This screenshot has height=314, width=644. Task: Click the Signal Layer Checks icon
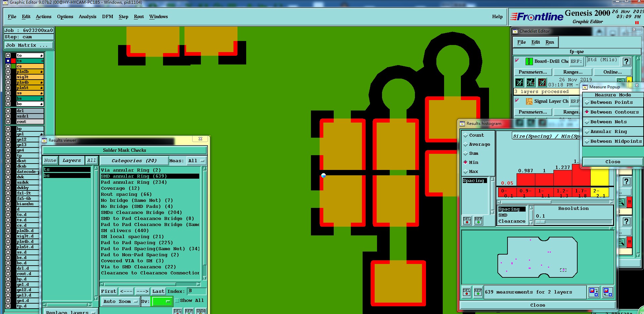[x=529, y=101]
